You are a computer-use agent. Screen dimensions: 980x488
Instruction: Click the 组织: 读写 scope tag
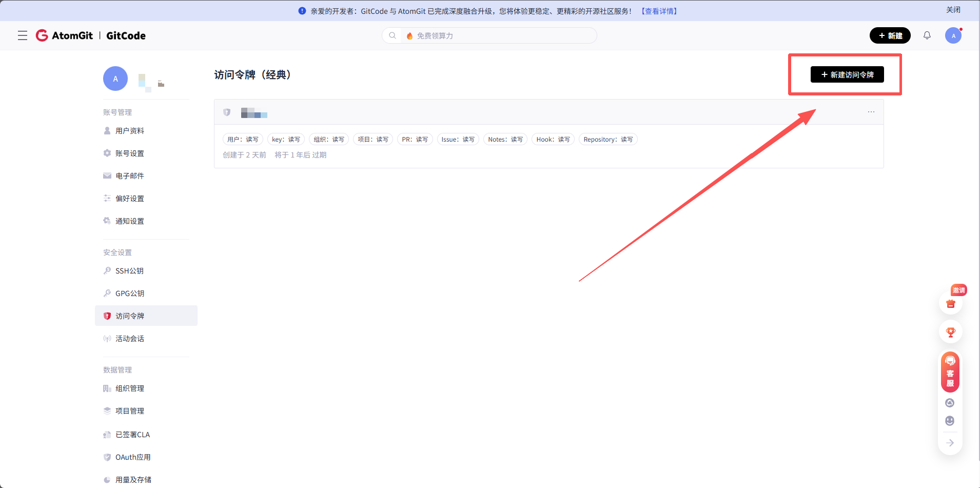[329, 140]
